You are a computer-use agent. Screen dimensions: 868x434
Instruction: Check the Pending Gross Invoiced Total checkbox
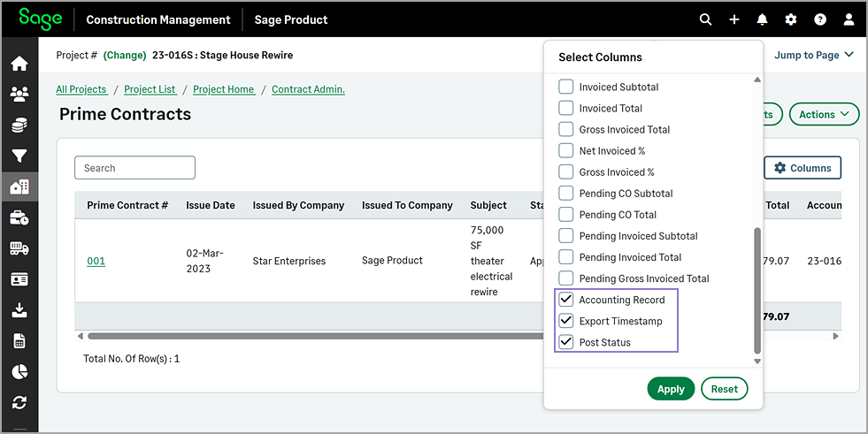coord(565,278)
